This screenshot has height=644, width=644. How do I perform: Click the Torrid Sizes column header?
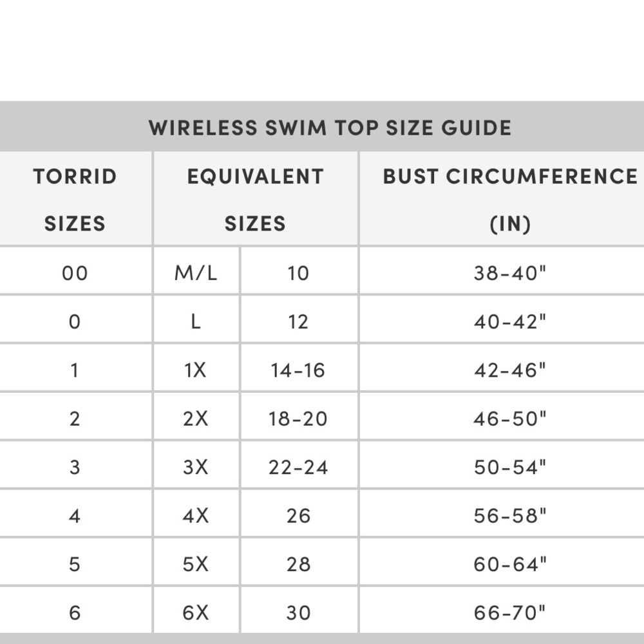point(75,199)
